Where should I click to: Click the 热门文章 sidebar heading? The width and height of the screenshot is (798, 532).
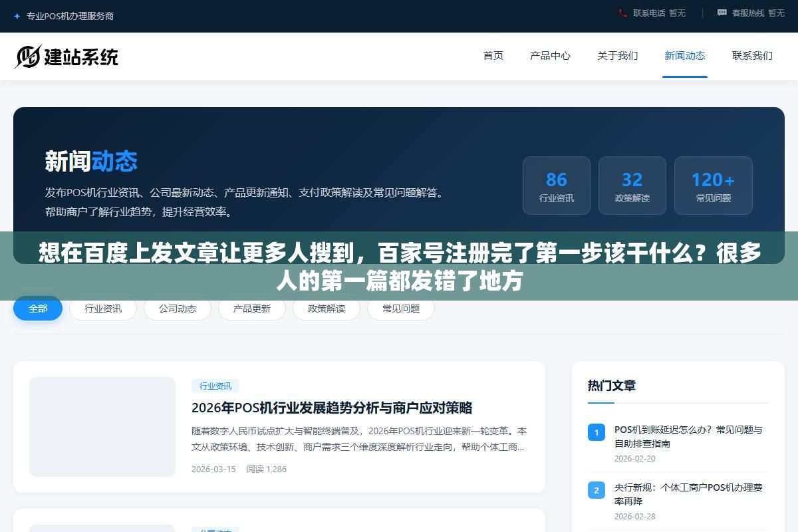click(x=612, y=386)
